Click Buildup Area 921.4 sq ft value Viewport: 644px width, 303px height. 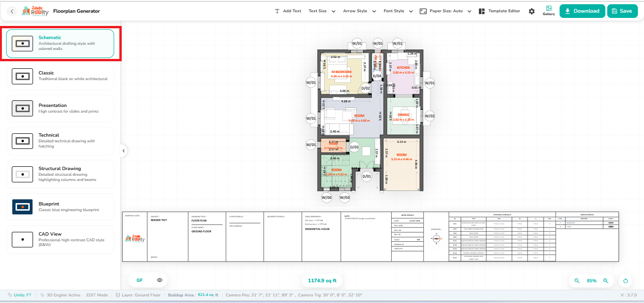[208, 295]
